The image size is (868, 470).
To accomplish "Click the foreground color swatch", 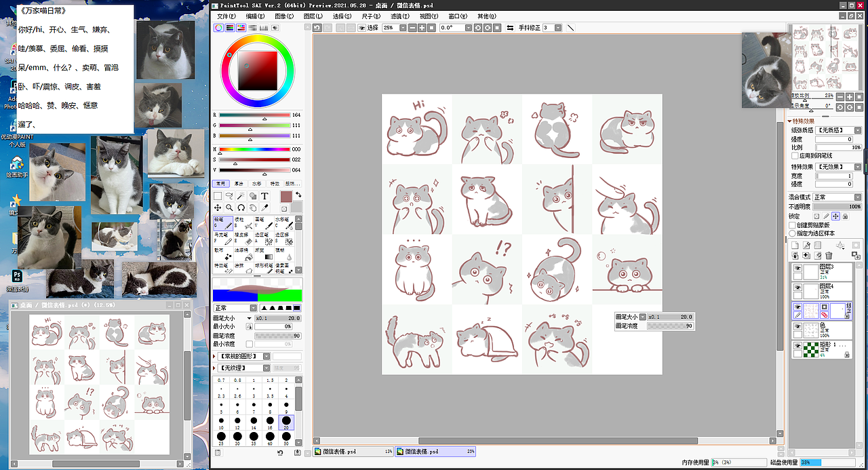I will coord(285,197).
